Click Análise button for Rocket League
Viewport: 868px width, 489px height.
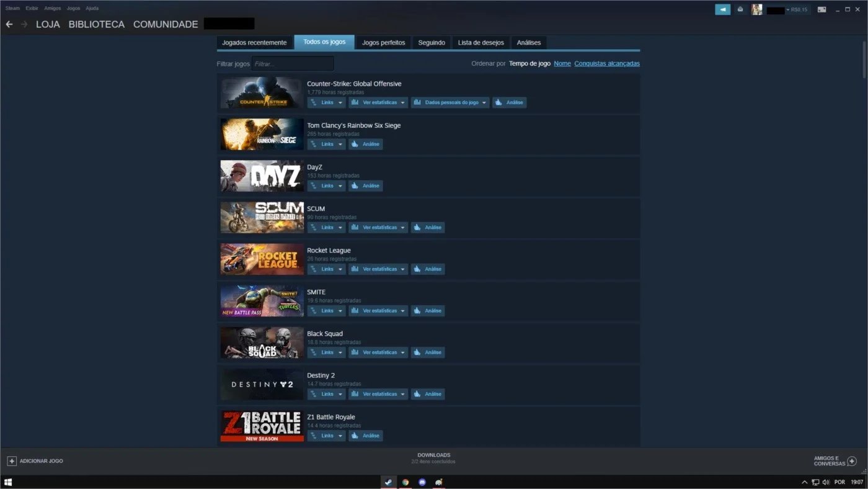(x=428, y=269)
